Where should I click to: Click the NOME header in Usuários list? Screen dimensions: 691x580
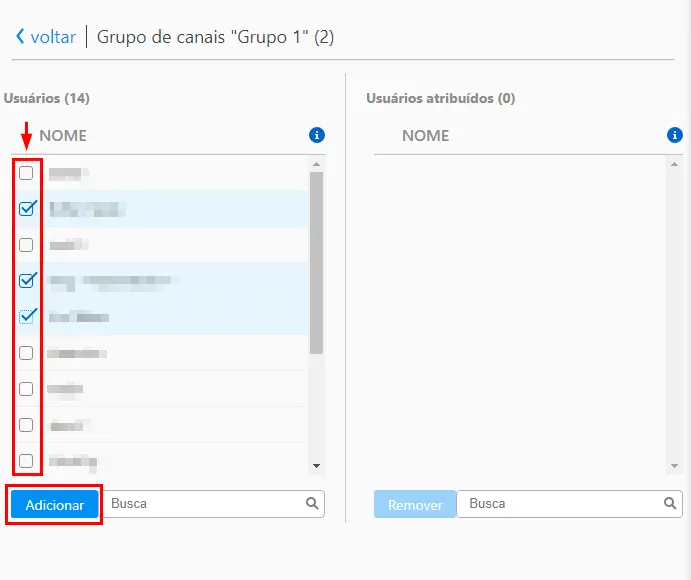[63, 135]
